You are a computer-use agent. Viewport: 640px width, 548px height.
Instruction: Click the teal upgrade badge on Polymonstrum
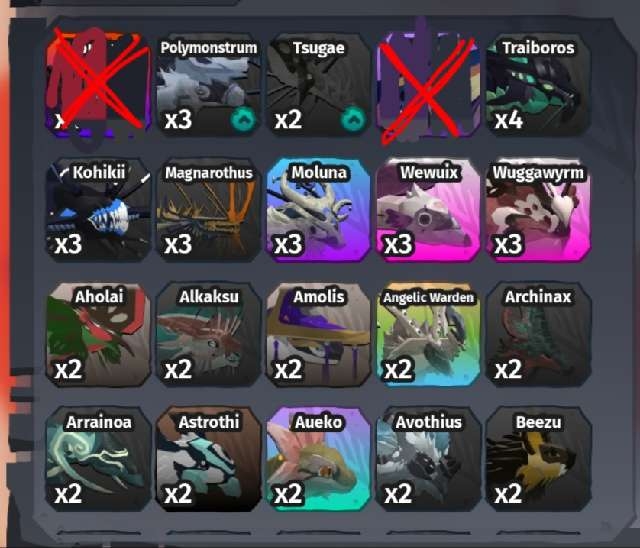(x=243, y=119)
